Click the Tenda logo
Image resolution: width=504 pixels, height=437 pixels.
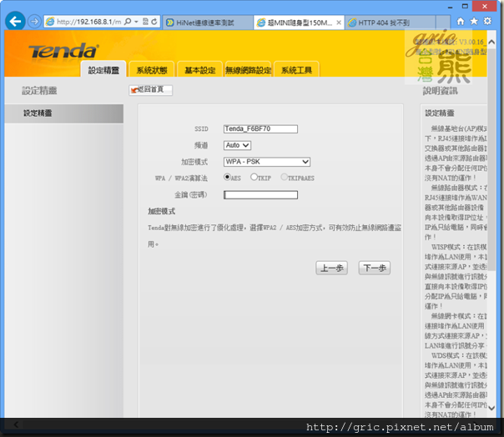point(62,52)
